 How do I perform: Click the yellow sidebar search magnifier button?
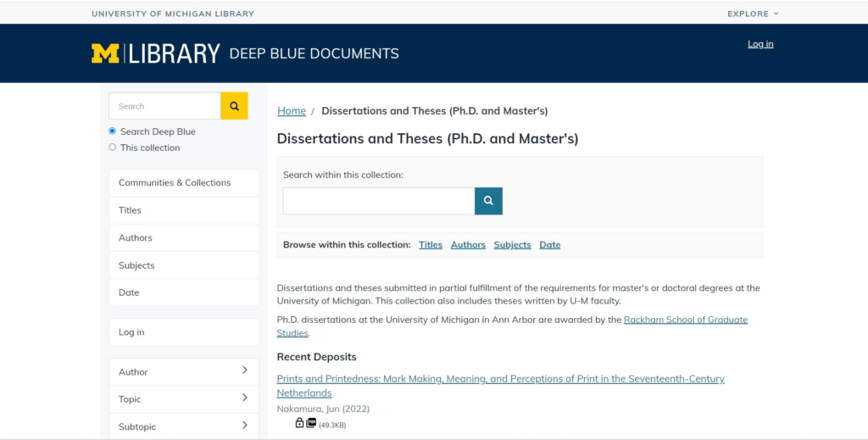(x=234, y=106)
